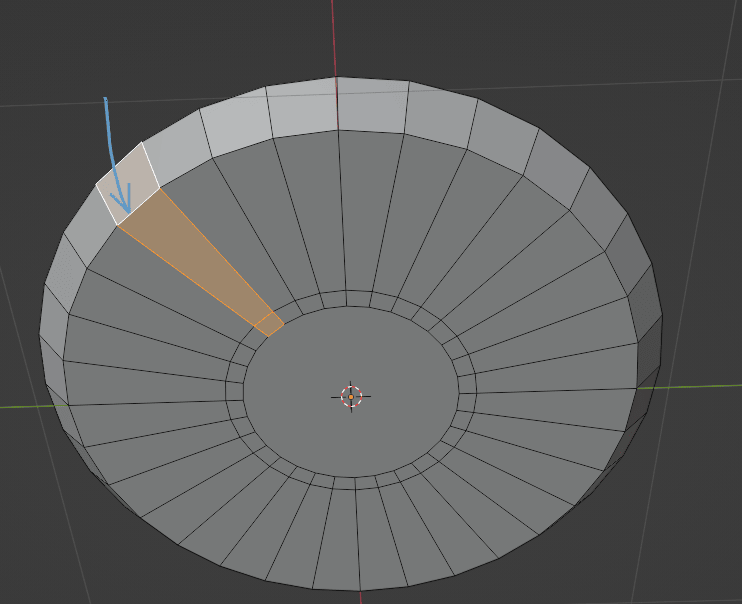This screenshot has height=604, width=742.
Task: Click the white highlighted rim face under the arrow
Action: [128, 183]
